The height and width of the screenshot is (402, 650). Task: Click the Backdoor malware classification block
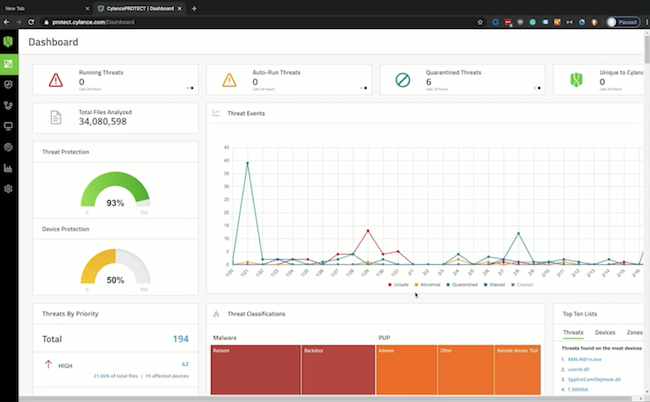pyautogui.click(x=338, y=370)
